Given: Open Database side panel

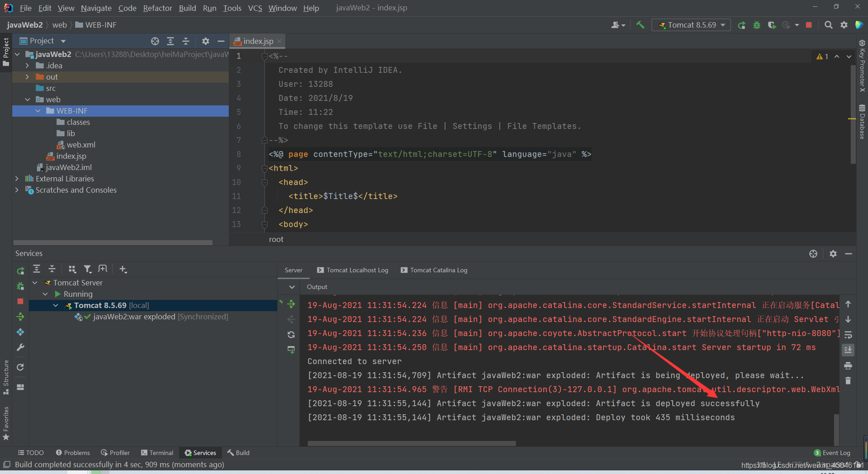Looking at the screenshot, I should click(x=862, y=122).
